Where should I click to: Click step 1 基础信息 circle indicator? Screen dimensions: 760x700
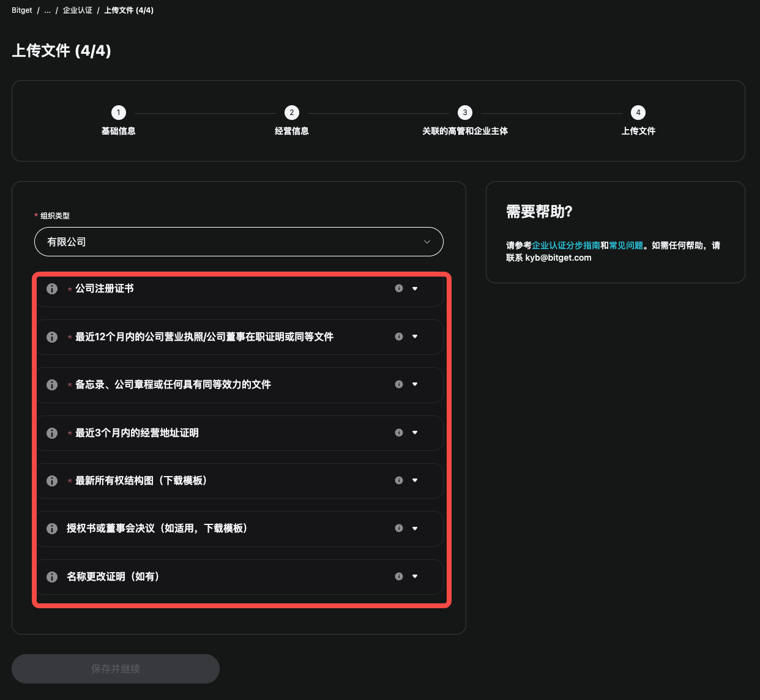pos(119,113)
